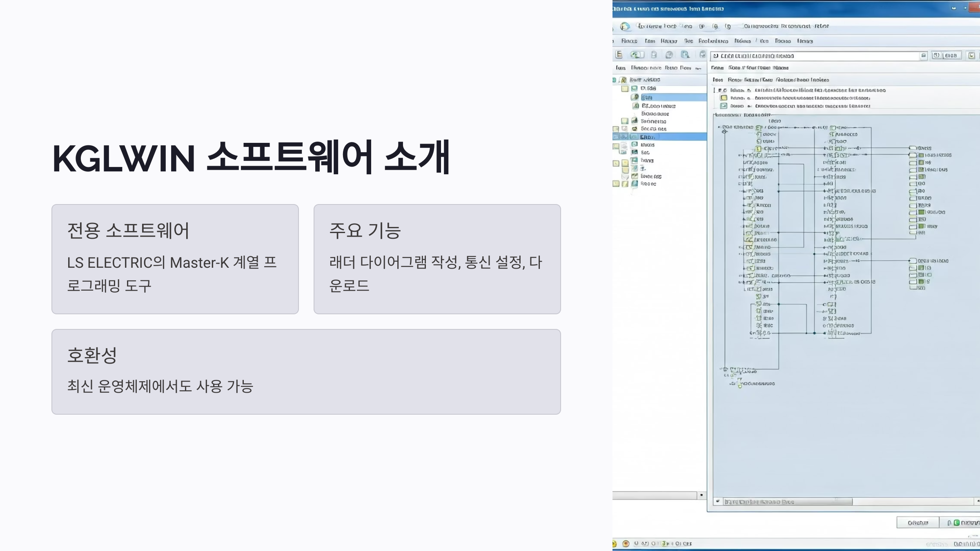The height and width of the screenshot is (551, 980).
Task: Click the globe application logo icon
Action: point(625,27)
